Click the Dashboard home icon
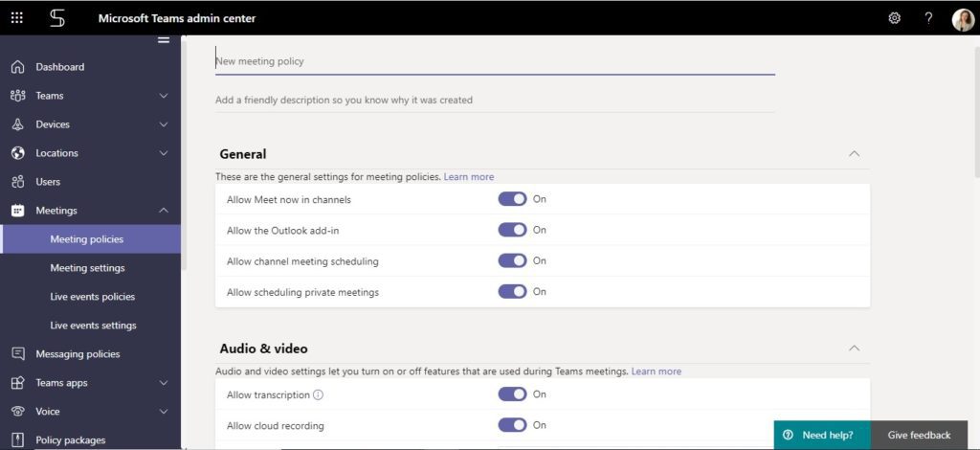980x450 pixels. pyautogui.click(x=18, y=67)
